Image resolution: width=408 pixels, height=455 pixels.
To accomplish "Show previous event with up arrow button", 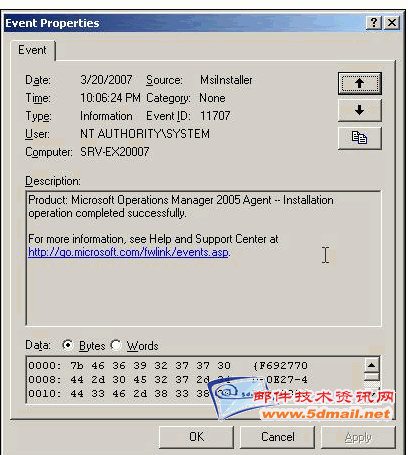I will [360, 83].
